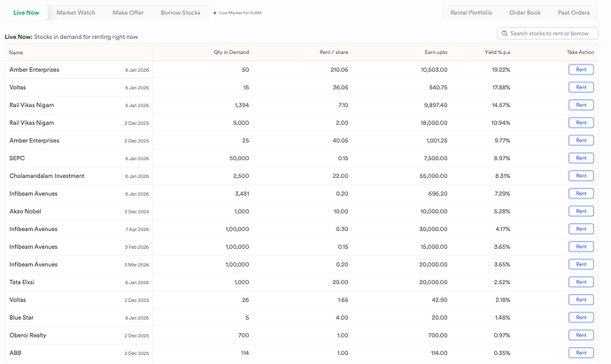Image resolution: width=611 pixels, height=364 pixels.
Task: Click the search magnifier icon
Action: 505,34
